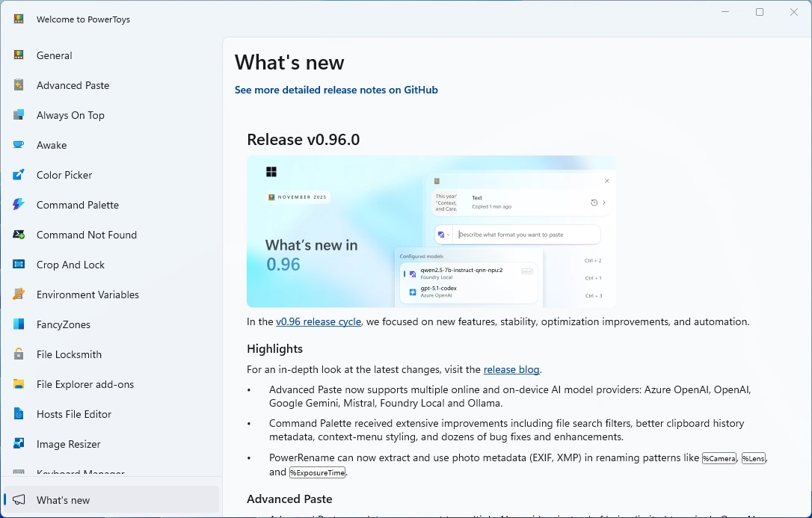Visit the release blog link

tap(511, 370)
